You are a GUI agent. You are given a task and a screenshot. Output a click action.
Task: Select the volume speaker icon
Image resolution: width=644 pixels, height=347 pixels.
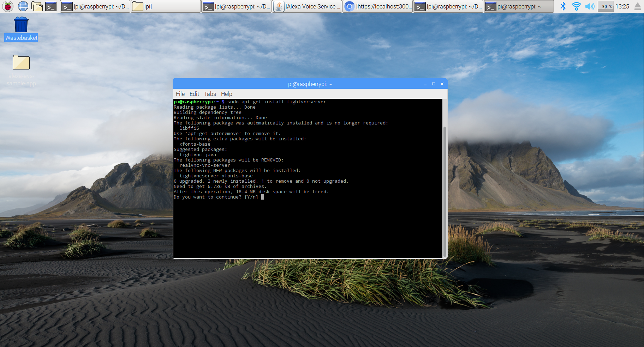click(x=590, y=6)
